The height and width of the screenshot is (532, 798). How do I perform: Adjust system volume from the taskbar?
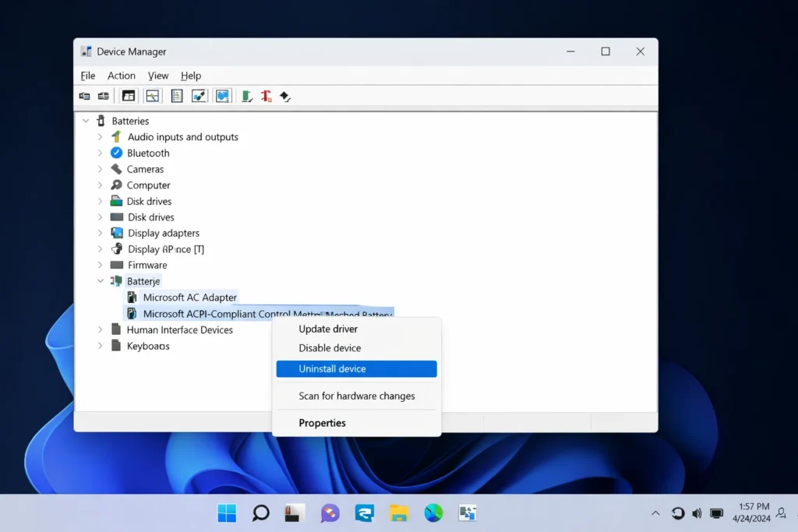click(697, 513)
